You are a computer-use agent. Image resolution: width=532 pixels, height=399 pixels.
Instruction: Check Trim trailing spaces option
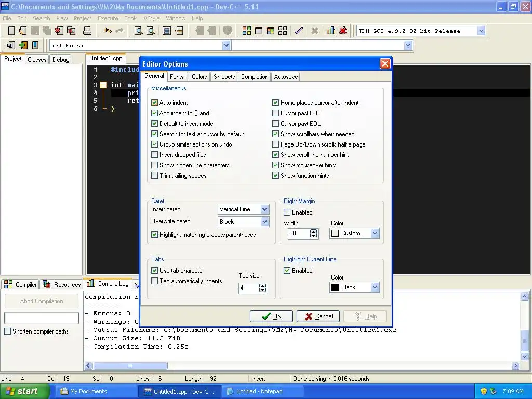pos(154,176)
